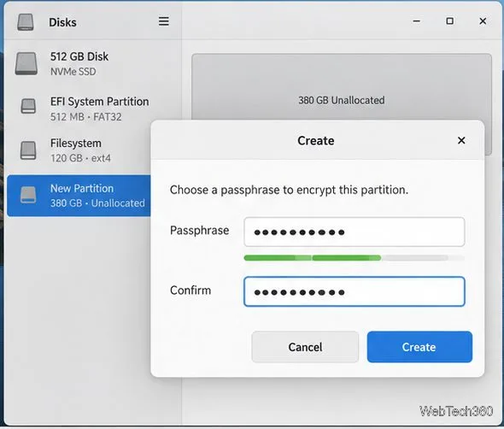Viewport: 504px width, 429px height.
Task: Click the Confirm passphrase field
Action: tap(355, 291)
